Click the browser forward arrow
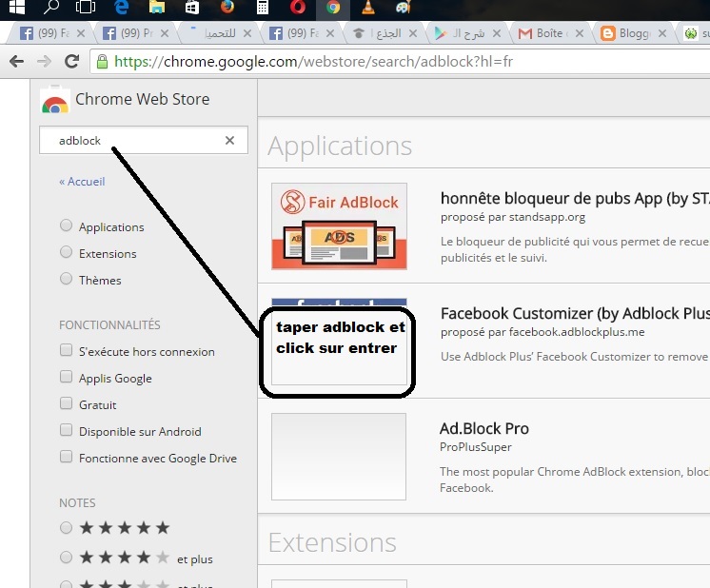The image size is (710, 588). (x=44, y=61)
